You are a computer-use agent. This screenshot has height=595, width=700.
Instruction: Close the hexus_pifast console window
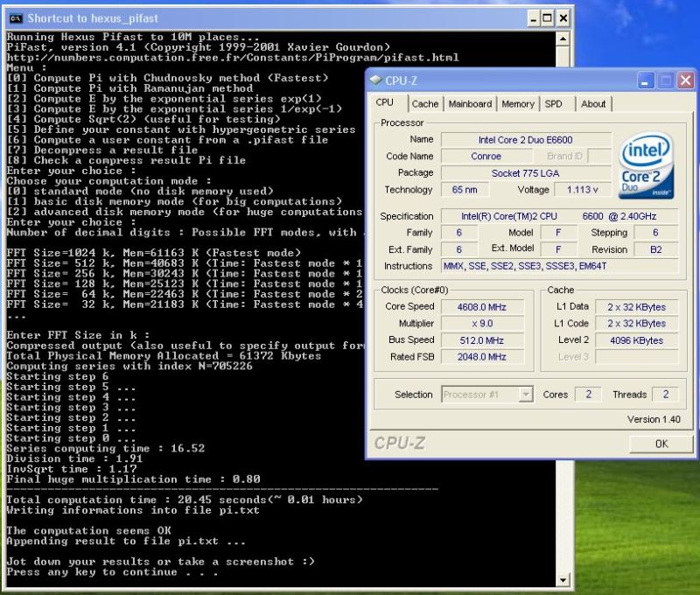click(x=563, y=18)
